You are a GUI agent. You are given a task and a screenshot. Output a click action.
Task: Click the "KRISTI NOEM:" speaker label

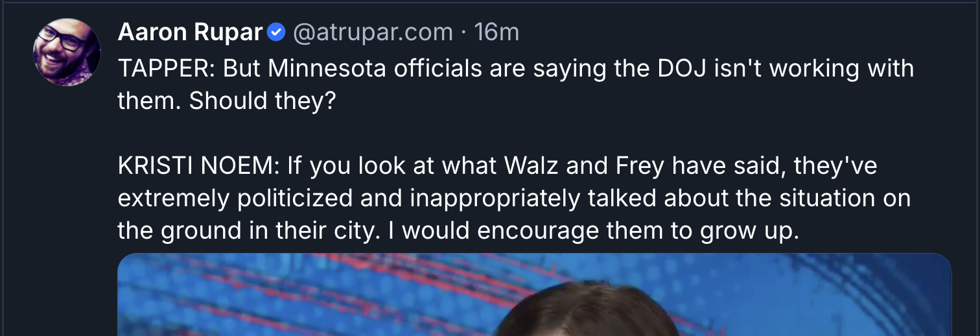click(x=199, y=166)
